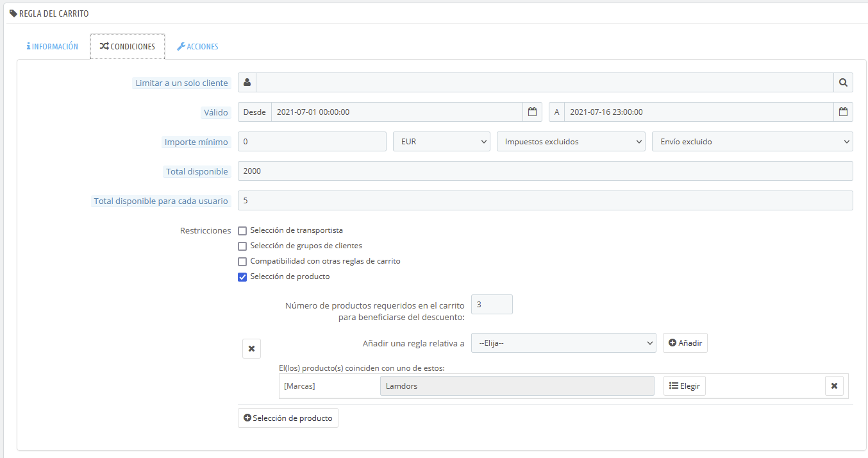Delete the Marcas Lamdors rule row
This screenshot has height=458, width=868.
pos(834,386)
